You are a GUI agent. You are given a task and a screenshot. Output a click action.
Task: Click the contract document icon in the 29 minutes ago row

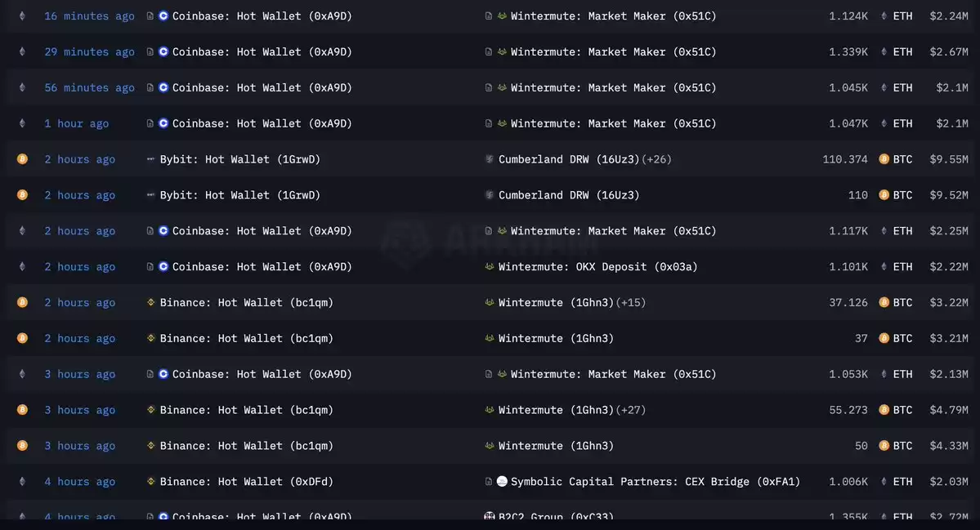point(150,51)
